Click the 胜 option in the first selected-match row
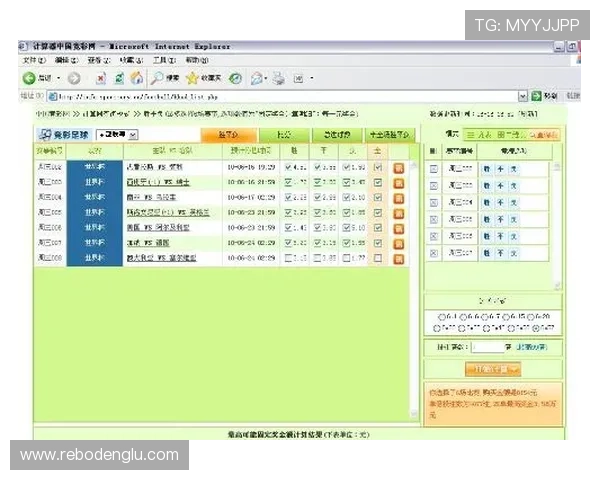Screen dimensions: 600x480 tap(486, 169)
